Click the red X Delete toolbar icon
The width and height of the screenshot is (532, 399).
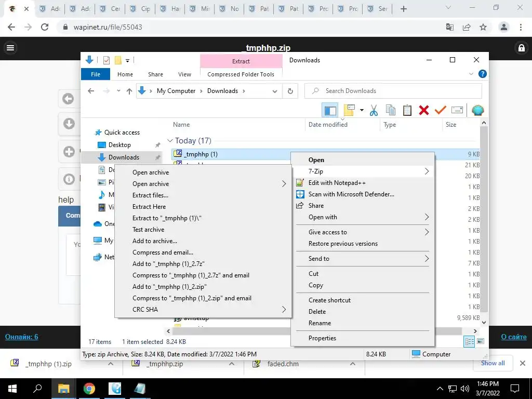(424, 110)
